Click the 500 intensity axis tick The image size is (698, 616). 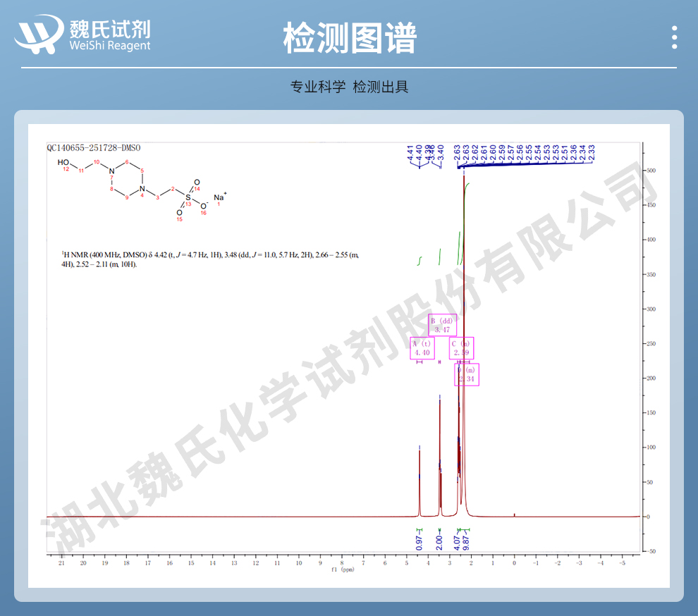click(651, 171)
